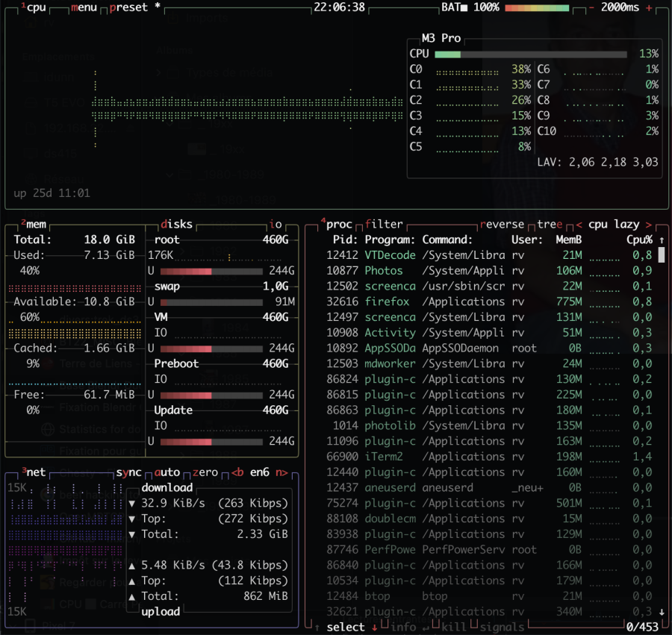Collapse the mem box via its title

coord(34,224)
